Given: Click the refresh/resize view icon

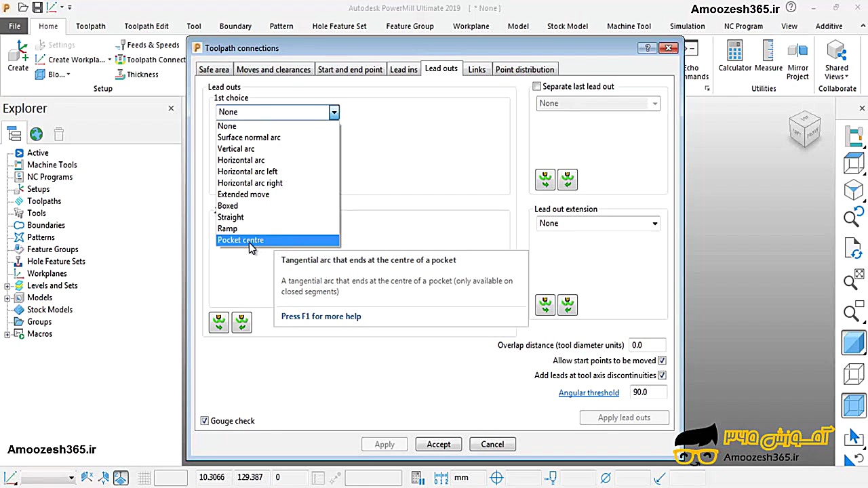Looking at the screenshot, I should pyautogui.click(x=853, y=249).
